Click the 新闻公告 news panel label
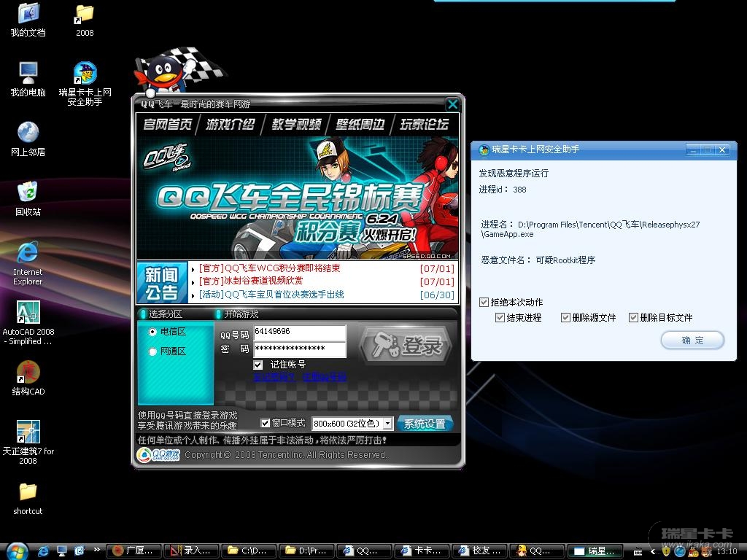Image resolution: width=747 pixels, height=560 pixels. click(x=162, y=282)
